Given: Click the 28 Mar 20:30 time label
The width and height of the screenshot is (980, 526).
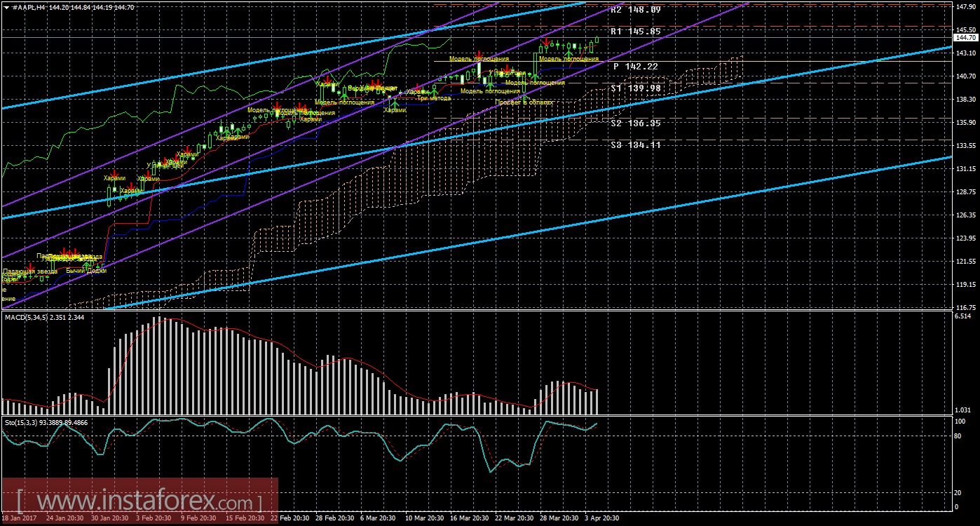Looking at the screenshot, I should coord(559,518).
